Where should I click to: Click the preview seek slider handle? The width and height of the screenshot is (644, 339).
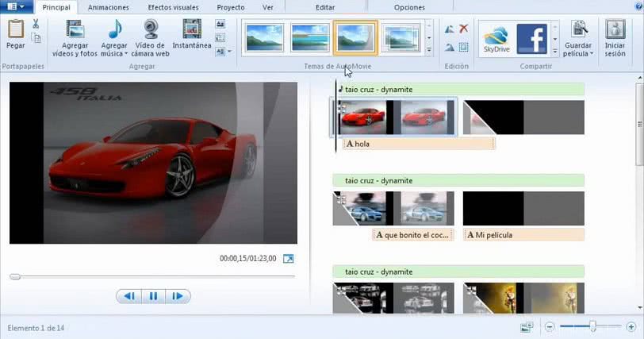click(14, 276)
